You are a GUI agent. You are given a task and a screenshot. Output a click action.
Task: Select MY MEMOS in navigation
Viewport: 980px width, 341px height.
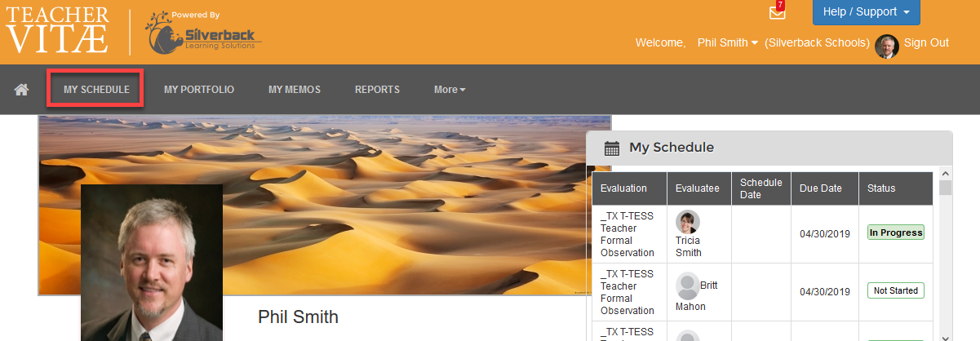295,90
